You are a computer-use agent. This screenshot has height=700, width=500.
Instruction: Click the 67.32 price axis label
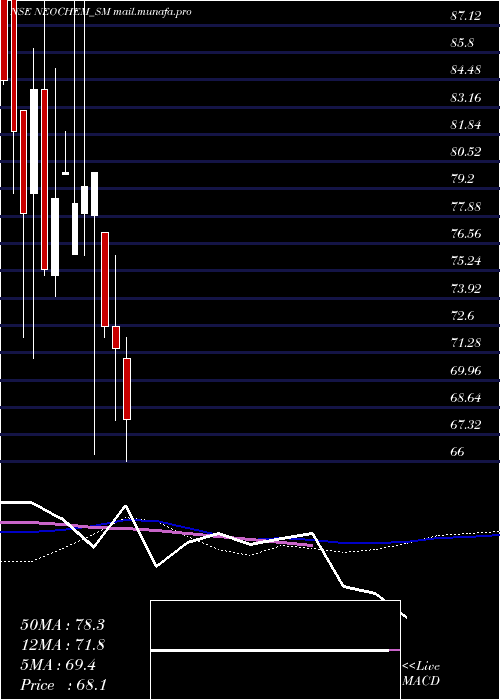click(466, 425)
